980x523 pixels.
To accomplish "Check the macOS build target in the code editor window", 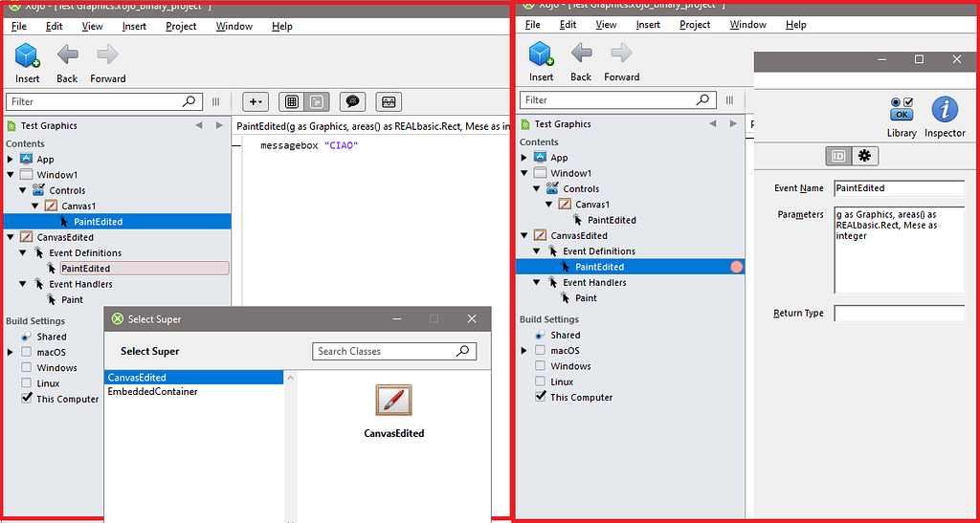I will (26, 352).
